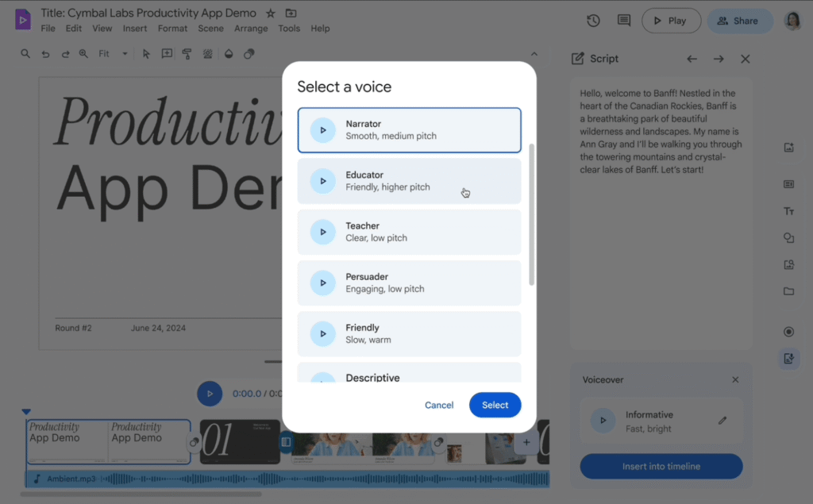Open the Help menu
The image size is (813, 504).
(320, 29)
